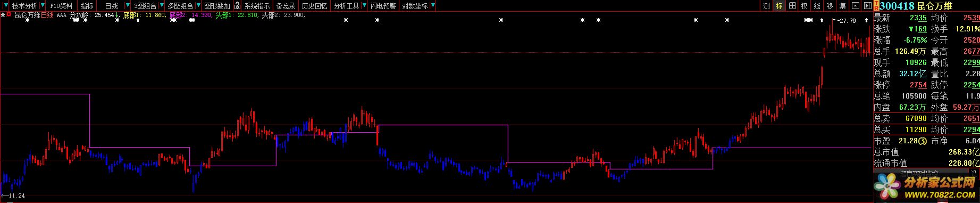Expand the arrow next to 多图组合
980x203 pixels.
[198, 6]
